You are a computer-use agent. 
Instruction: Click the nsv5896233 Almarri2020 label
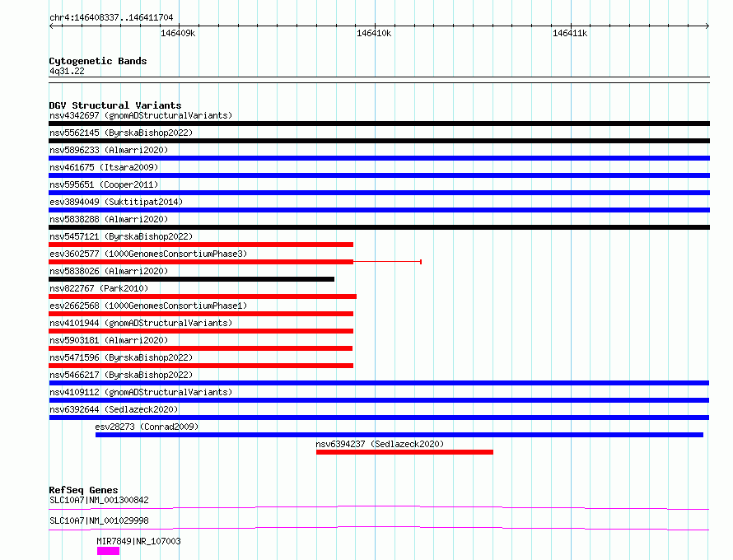109,150
